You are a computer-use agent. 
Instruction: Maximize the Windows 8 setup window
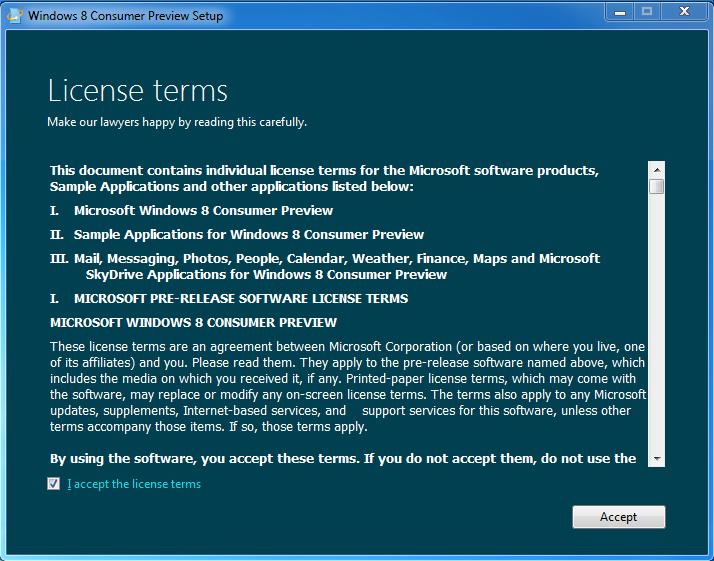(647, 11)
